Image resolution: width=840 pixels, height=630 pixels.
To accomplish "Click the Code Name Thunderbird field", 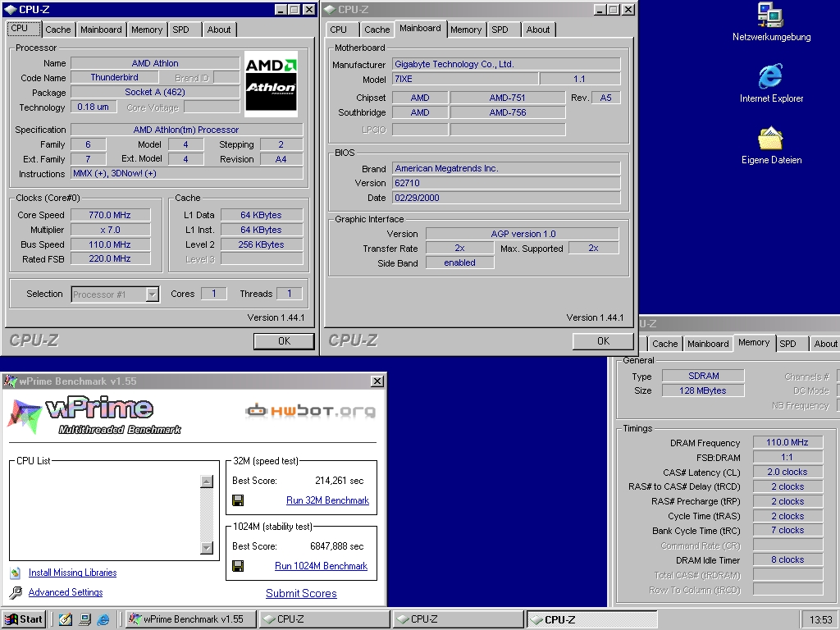I will [x=114, y=77].
